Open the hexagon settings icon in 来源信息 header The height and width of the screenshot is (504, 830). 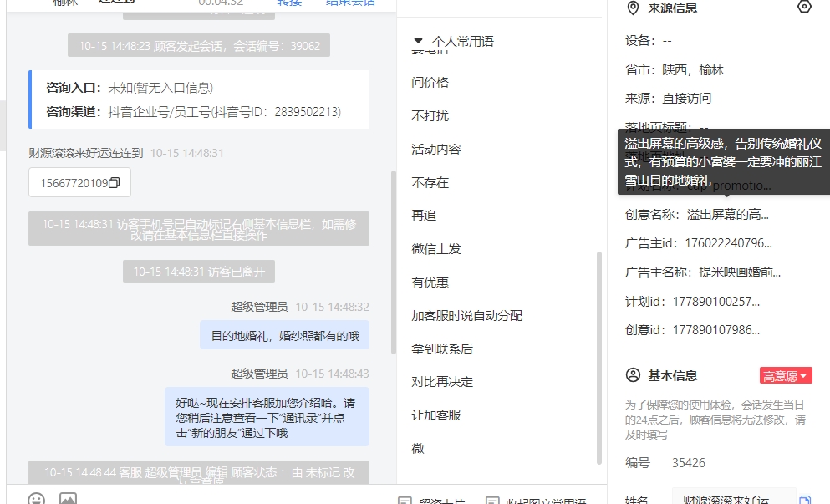(804, 7)
